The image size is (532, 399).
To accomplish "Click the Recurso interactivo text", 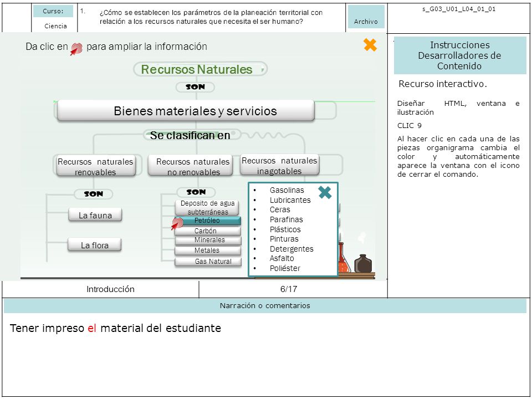I will point(442,84).
